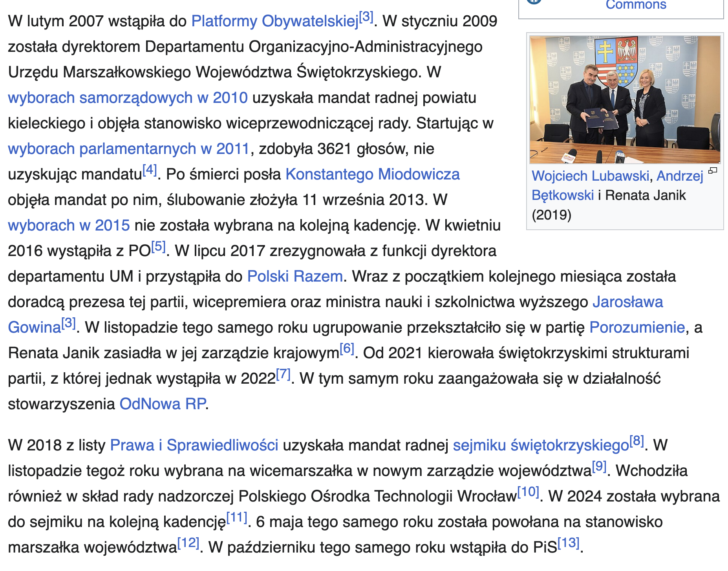Open the Porozumienie party link

point(637,328)
